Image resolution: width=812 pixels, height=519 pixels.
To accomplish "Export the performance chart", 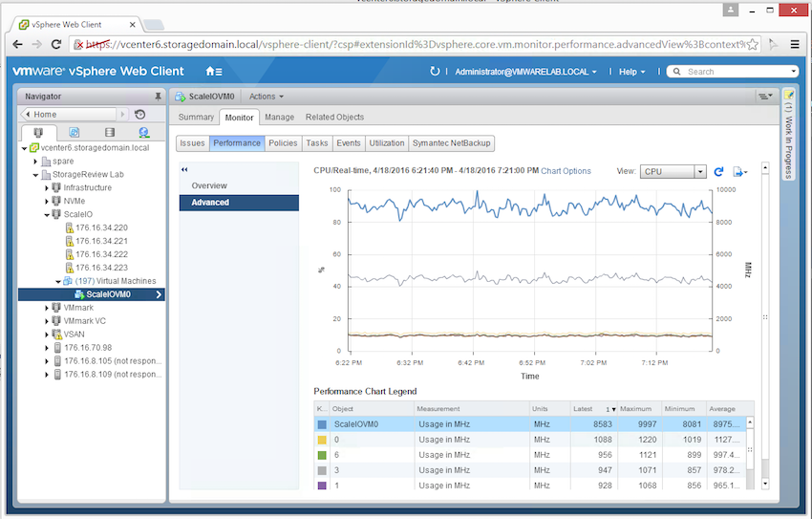I will [740, 172].
